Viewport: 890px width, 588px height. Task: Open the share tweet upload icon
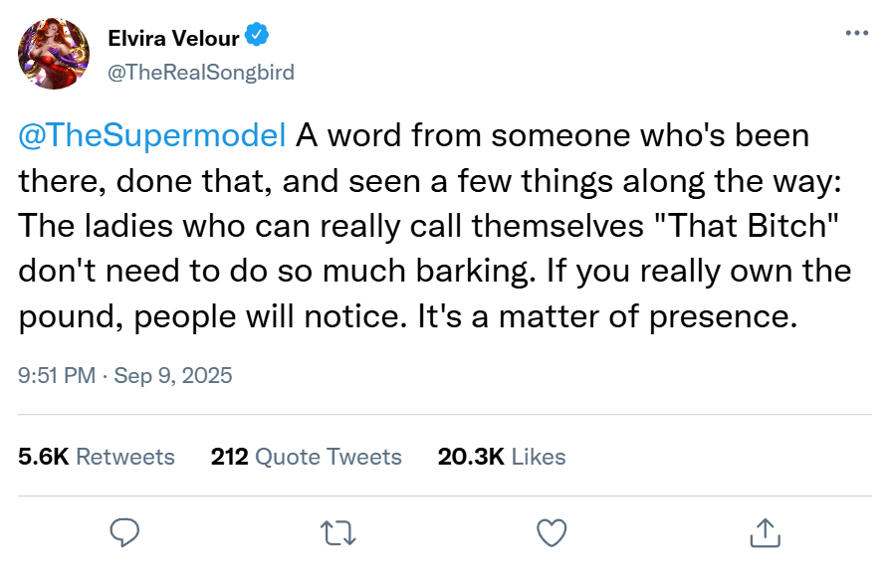coord(765,532)
